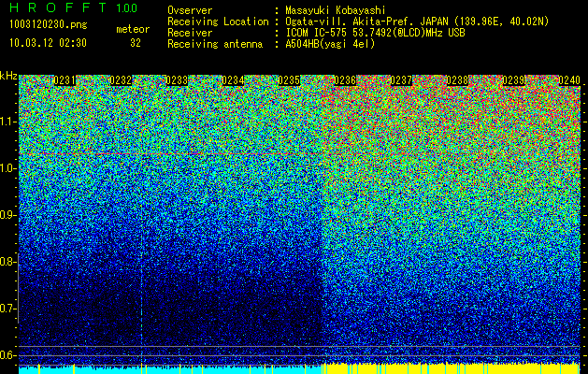The height and width of the screenshot is (374, 588).
Task: Select the ICOM IC-575 53.7492 MHz USB text
Action: (375, 33)
